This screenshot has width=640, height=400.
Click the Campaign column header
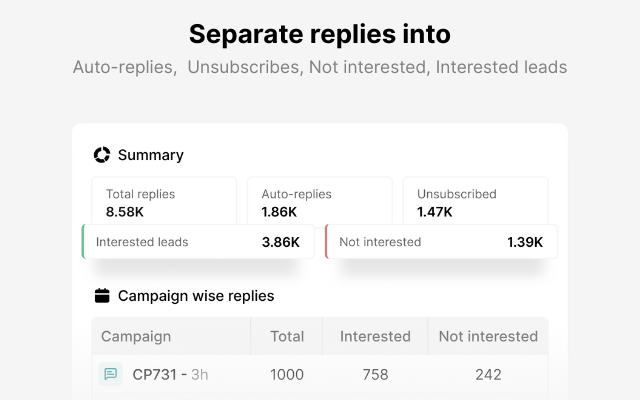[136, 337]
